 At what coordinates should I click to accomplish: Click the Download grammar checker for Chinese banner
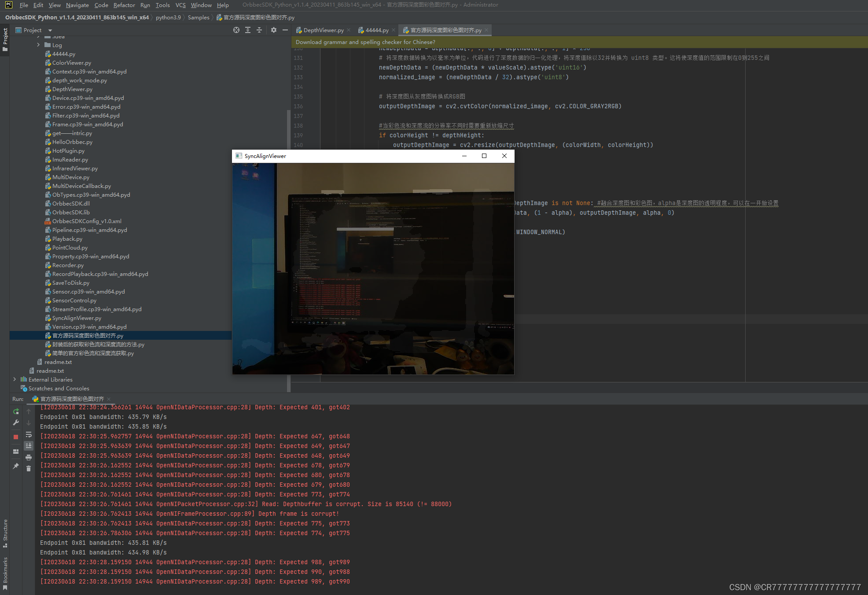click(365, 42)
